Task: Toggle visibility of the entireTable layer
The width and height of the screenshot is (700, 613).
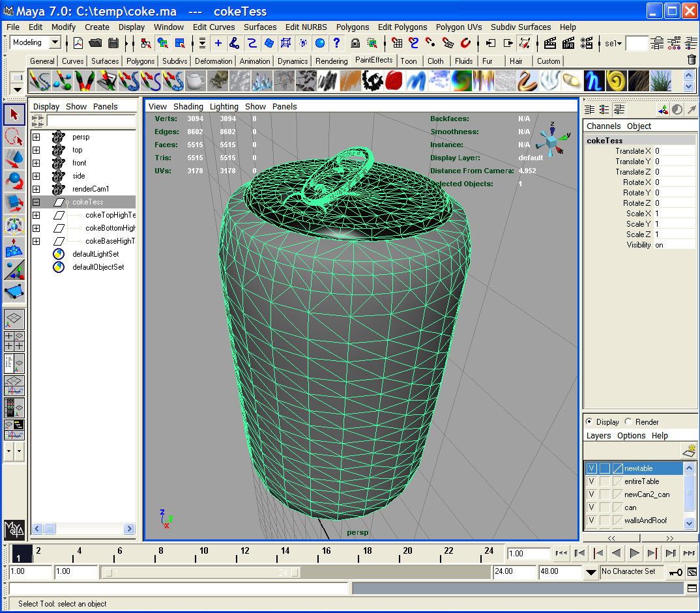Action: (x=591, y=481)
